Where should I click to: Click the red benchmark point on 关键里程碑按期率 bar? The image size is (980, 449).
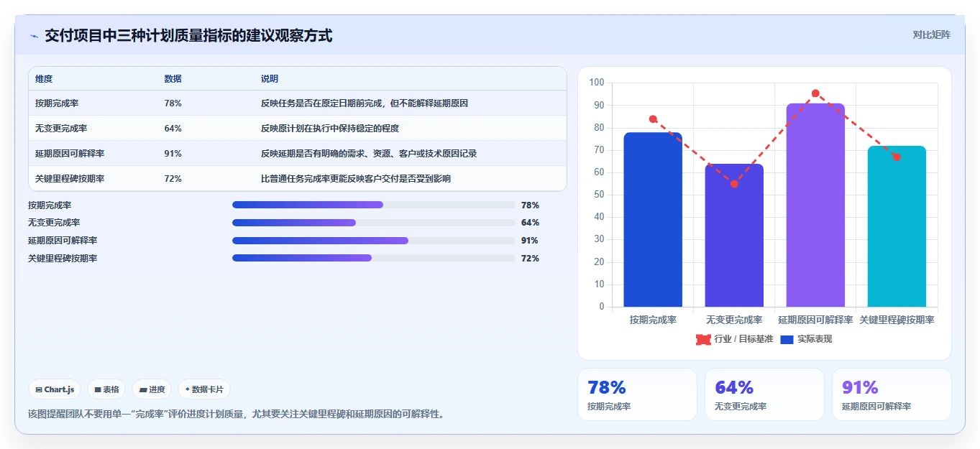tap(897, 157)
